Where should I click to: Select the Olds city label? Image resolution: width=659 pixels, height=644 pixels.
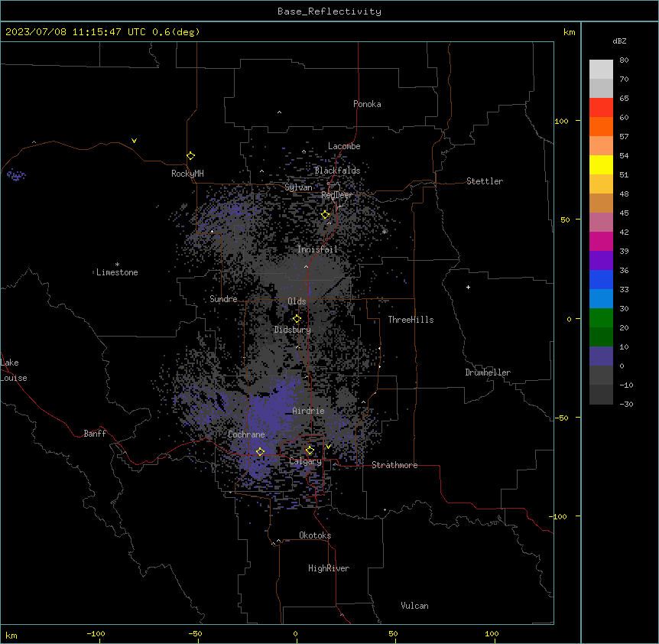pos(297,301)
